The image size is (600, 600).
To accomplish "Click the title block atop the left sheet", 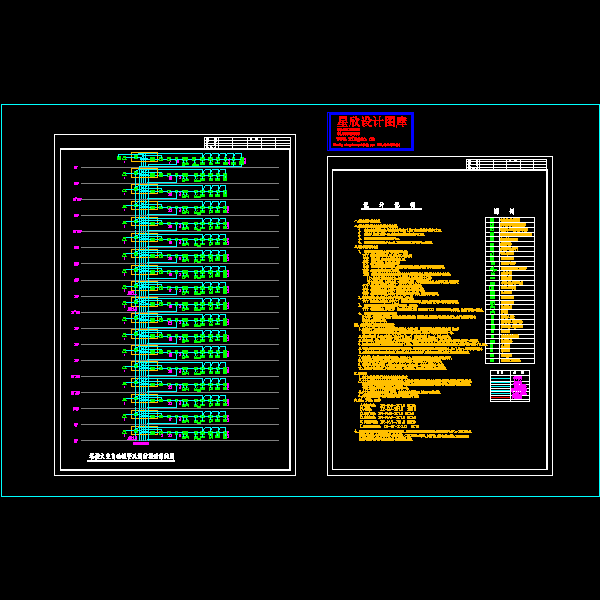I will point(247,142).
